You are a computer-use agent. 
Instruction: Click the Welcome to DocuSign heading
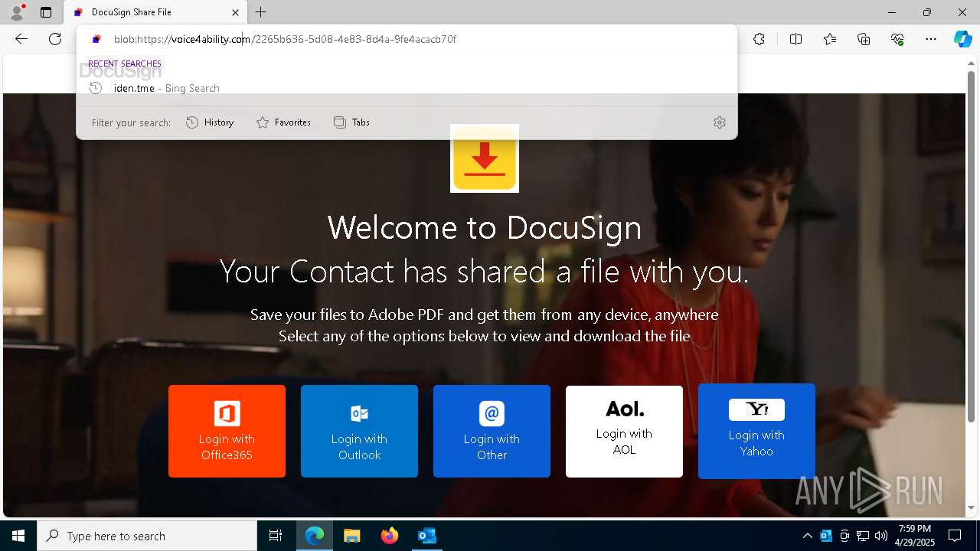(485, 227)
